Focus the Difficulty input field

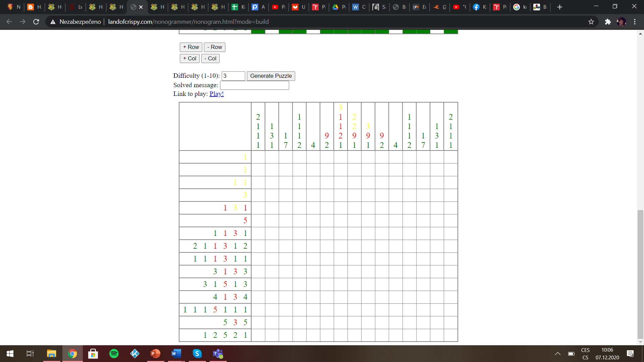click(x=233, y=76)
